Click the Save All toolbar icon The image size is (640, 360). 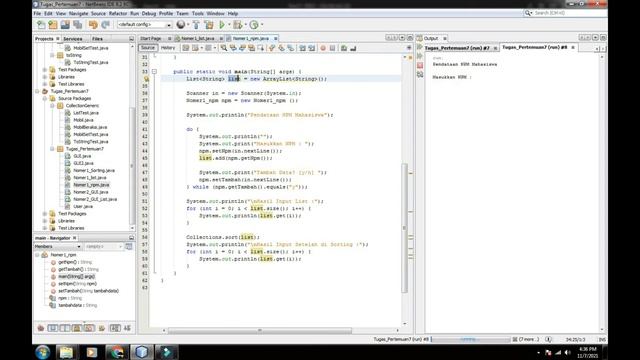tap(78, 24)
